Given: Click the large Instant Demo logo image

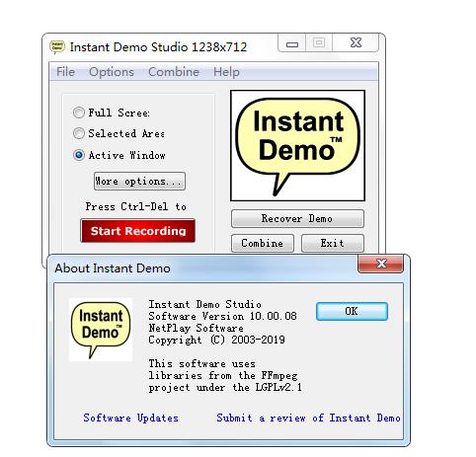Looking at the screenshot, I should (x=297, y=145).
